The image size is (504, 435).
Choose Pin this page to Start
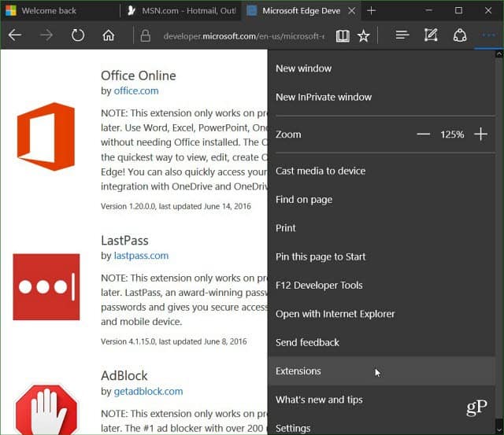[x=381, y=256]
